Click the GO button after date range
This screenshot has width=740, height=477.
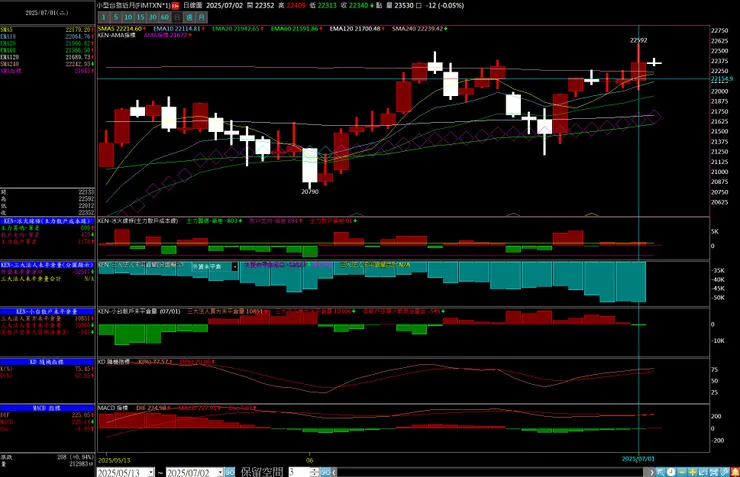click(230, 472)
